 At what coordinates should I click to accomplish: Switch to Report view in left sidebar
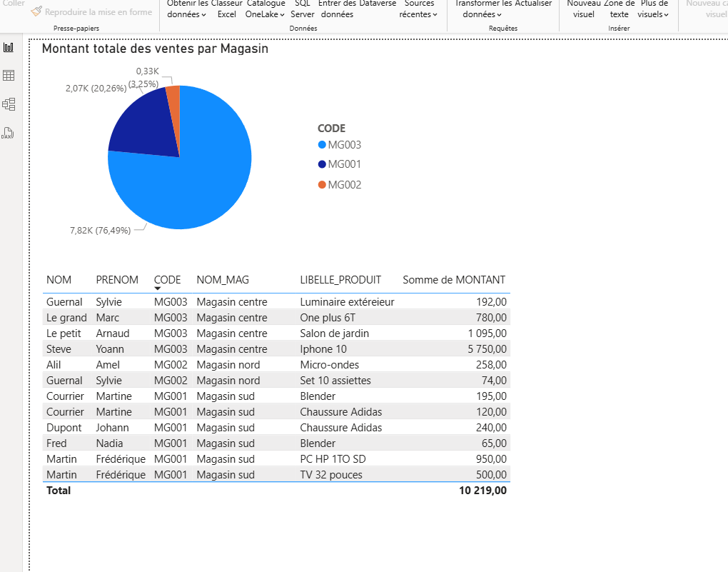click(9, 47)
